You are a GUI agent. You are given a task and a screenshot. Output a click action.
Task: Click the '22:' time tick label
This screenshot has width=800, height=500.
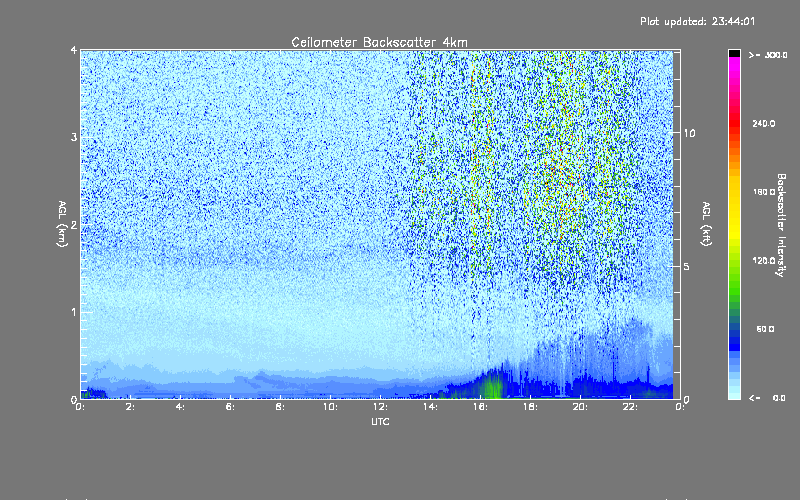(x=630, y=407)
